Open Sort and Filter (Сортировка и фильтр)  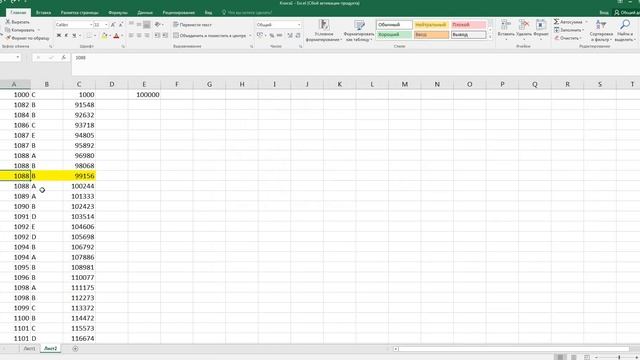click(x=601, y=31)
